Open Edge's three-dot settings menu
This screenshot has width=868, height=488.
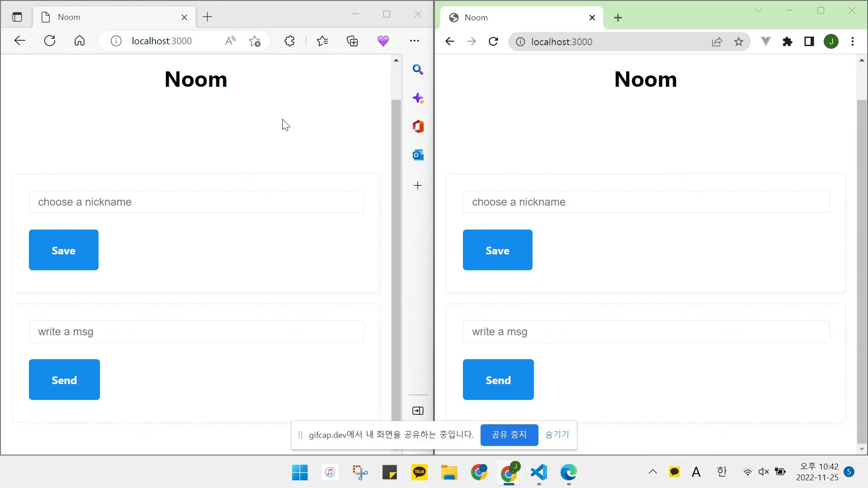click(415, 41)
